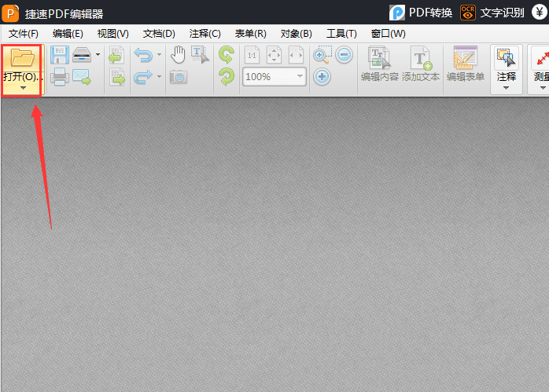Expand the scanner dropdown arrow

click(98, 54)
